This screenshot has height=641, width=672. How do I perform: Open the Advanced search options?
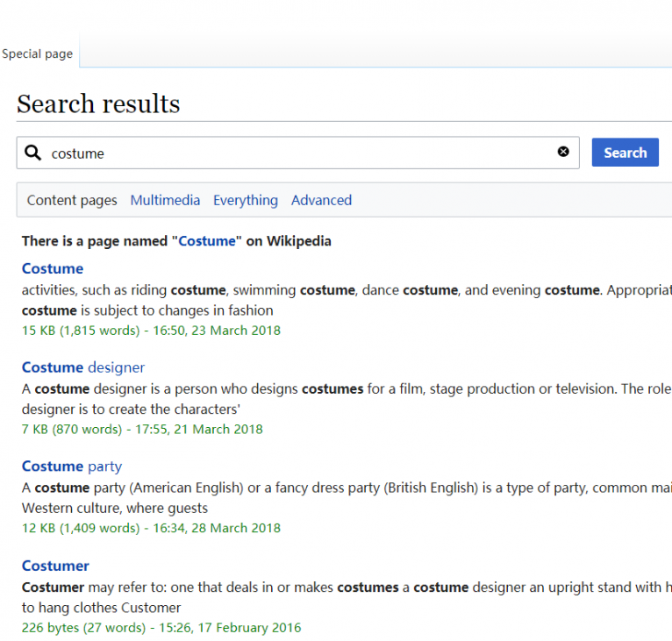click(x=321, y=200)
